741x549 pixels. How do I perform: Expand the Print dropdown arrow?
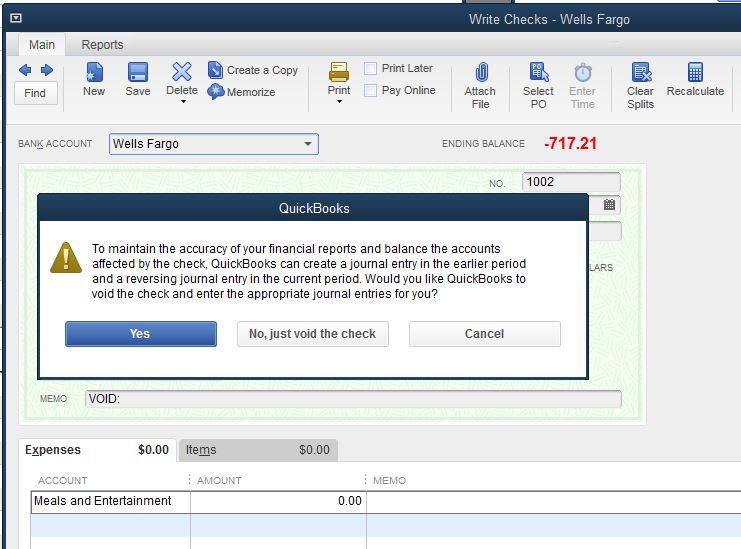(339, 102)
